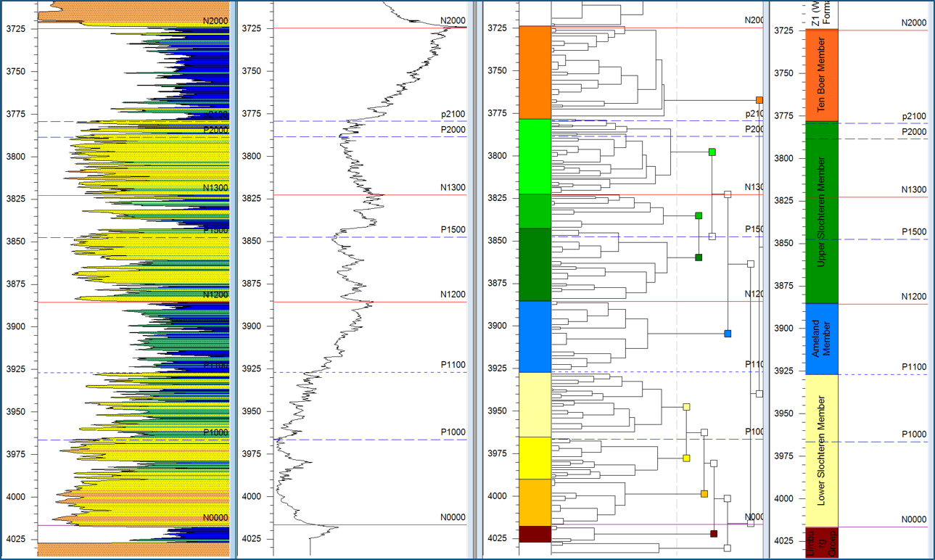Click p2100 label in stratigraphy track
This screenshot has width=935, height=560.
(x=914, y=117)
